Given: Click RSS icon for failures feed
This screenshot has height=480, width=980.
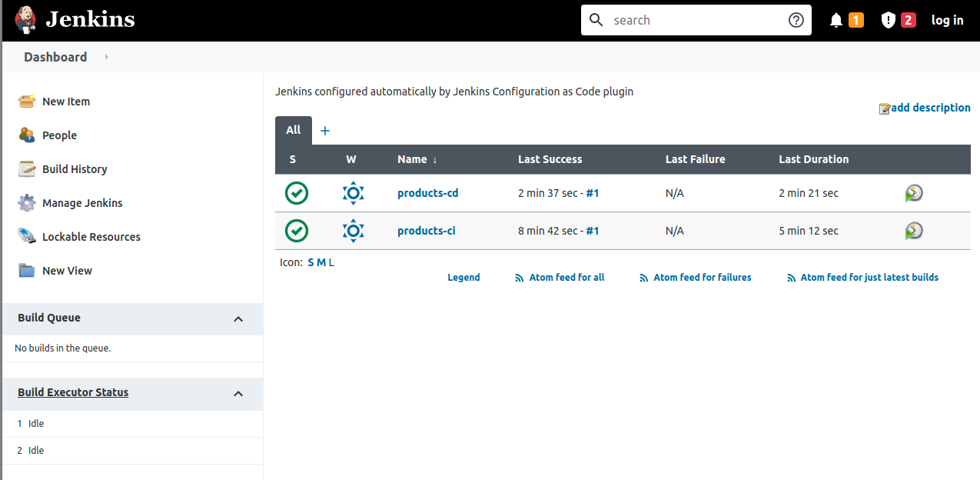Looking at the screenshot, I should (x=644, y=278).
